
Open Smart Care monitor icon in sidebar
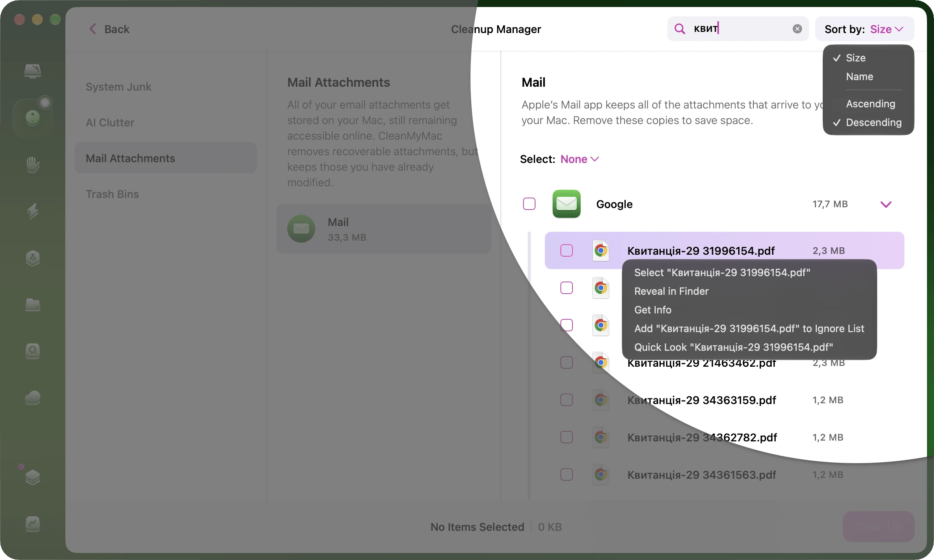33,71
